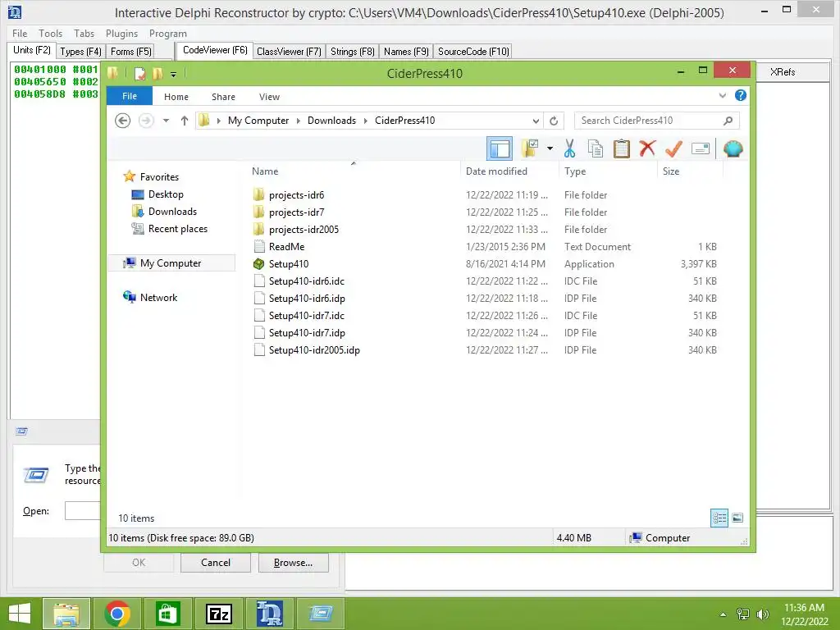The height and width of the screenshot is (630, 840).
Task: Select the ReadMe text document
Action: [x=286, y=246]
